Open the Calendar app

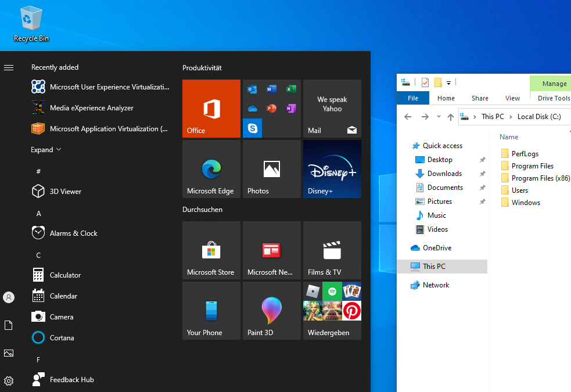click(x=54, y=296)
